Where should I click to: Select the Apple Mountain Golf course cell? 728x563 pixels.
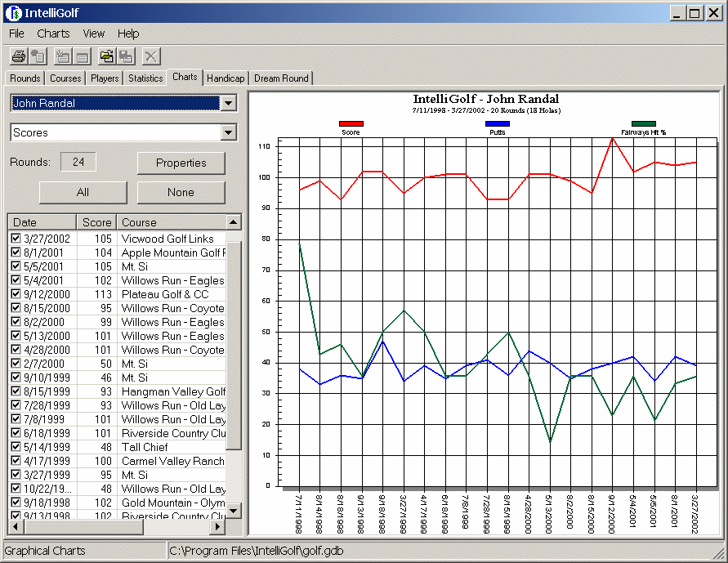[173, 252]
